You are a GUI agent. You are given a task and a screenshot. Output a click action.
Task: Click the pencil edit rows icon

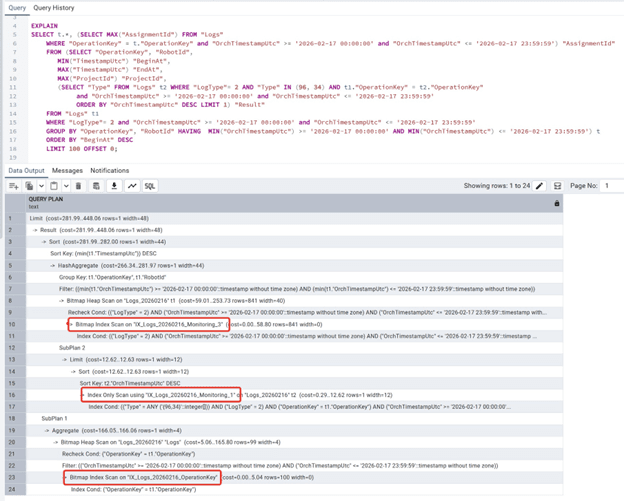(540, 186)
